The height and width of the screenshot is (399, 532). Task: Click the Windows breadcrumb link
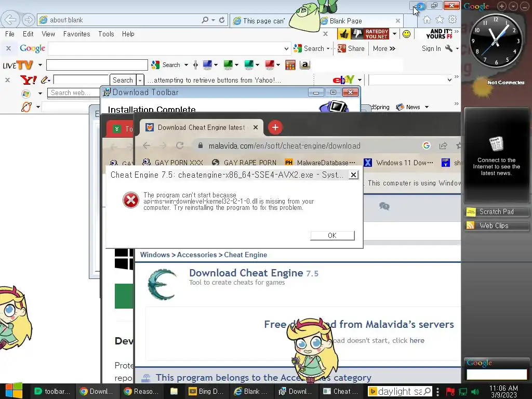click(x=155, y=255)
